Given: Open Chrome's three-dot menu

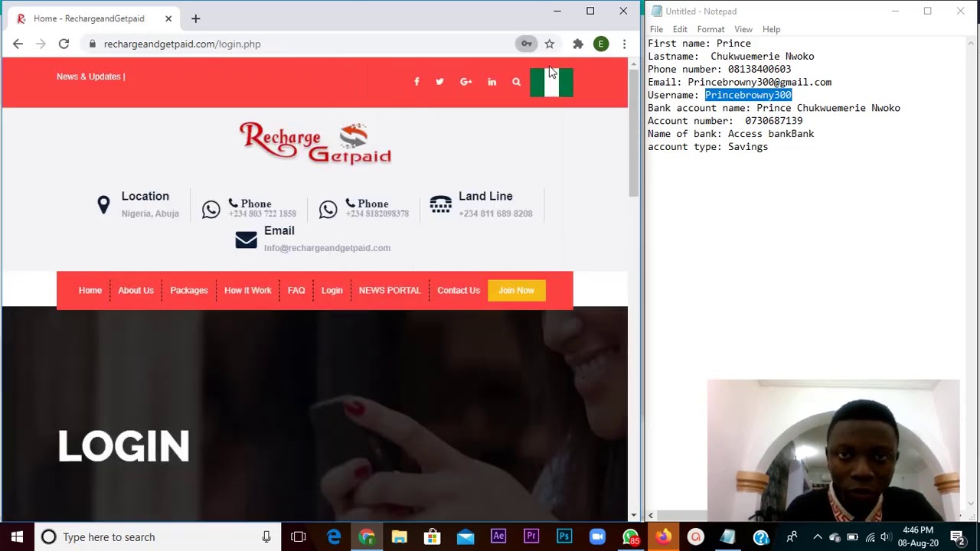Looking at the screenshot, I should (624, 44).
